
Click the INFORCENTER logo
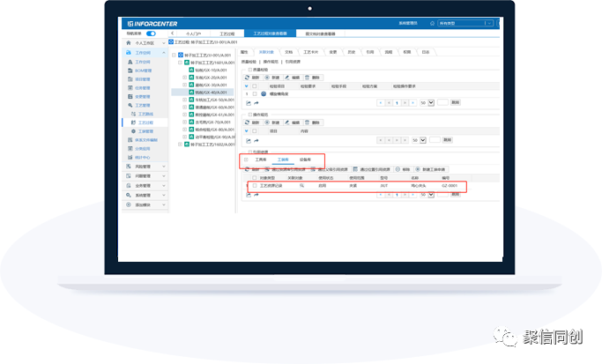(x=152, y=24)
